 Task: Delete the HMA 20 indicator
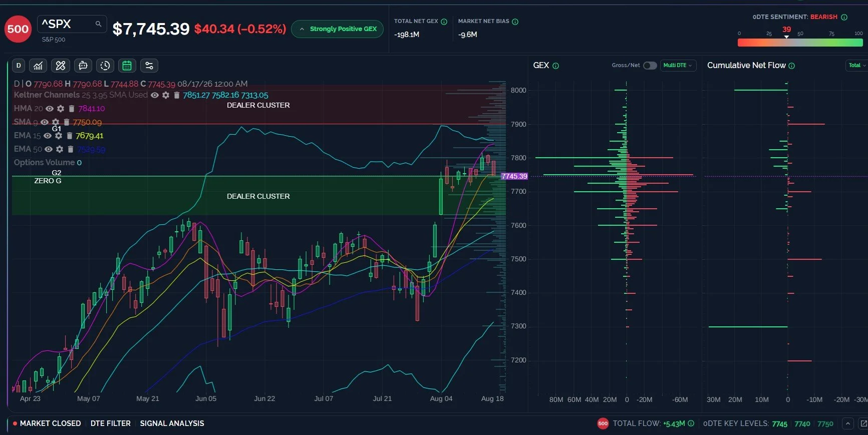72,109
